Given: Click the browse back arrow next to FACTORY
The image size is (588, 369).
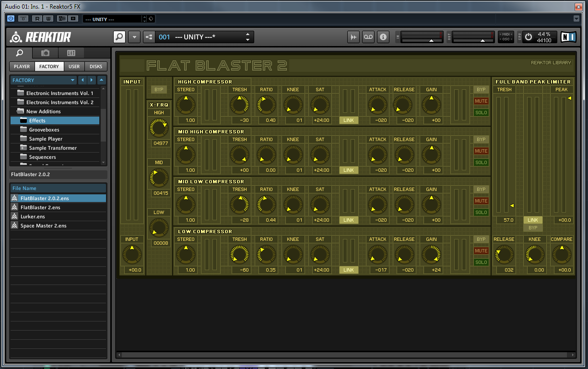Looking at the screenshot, I should (82, 80).
